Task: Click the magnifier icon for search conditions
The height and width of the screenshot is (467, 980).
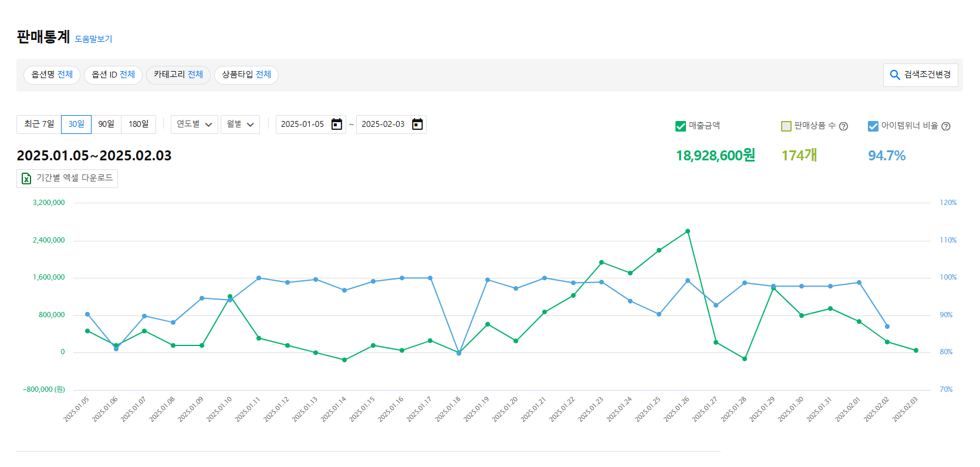Action: tap(895, 75)
